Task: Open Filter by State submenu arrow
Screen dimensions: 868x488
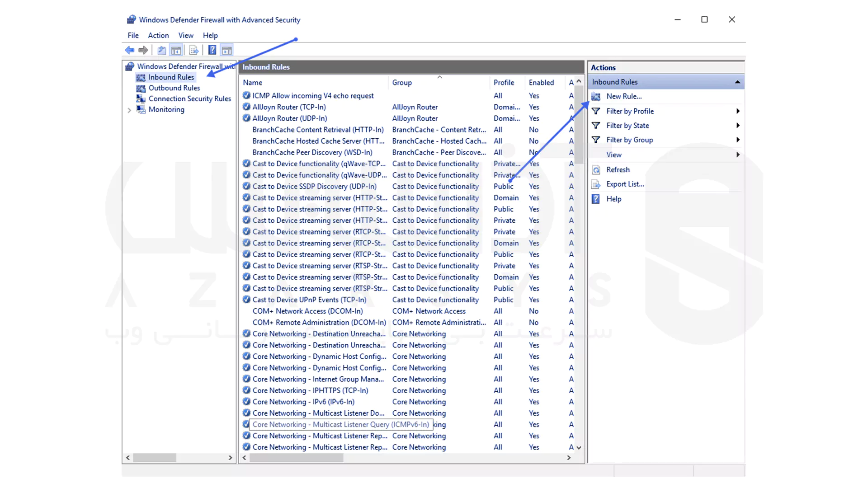Action: [738, 126]
